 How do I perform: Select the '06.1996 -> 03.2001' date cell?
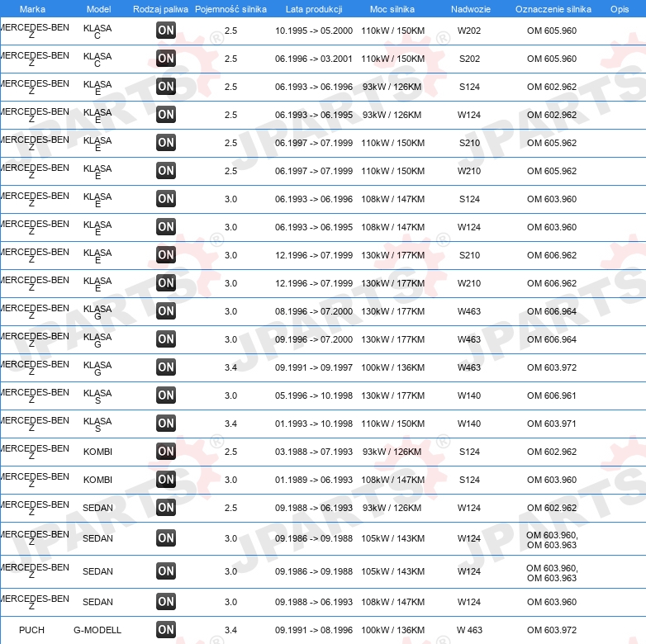coord(314,59)
